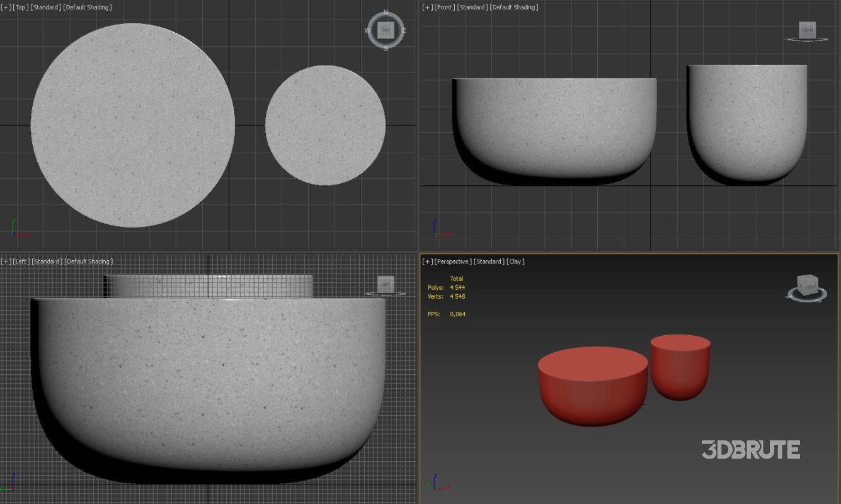
Task: Open the [Clay] shading label menu
Action: click(x=515, y=261)
